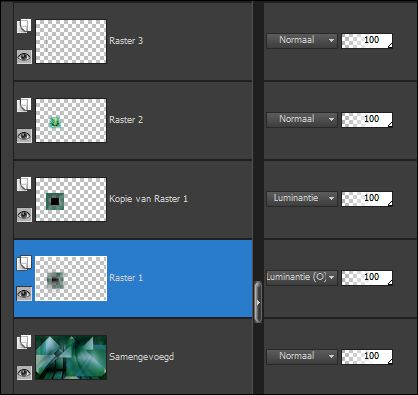The width and height of the screenshot is (418, 395).
Task: Toggle visibility of Raster 1 layer
Action: click(24, 293)
